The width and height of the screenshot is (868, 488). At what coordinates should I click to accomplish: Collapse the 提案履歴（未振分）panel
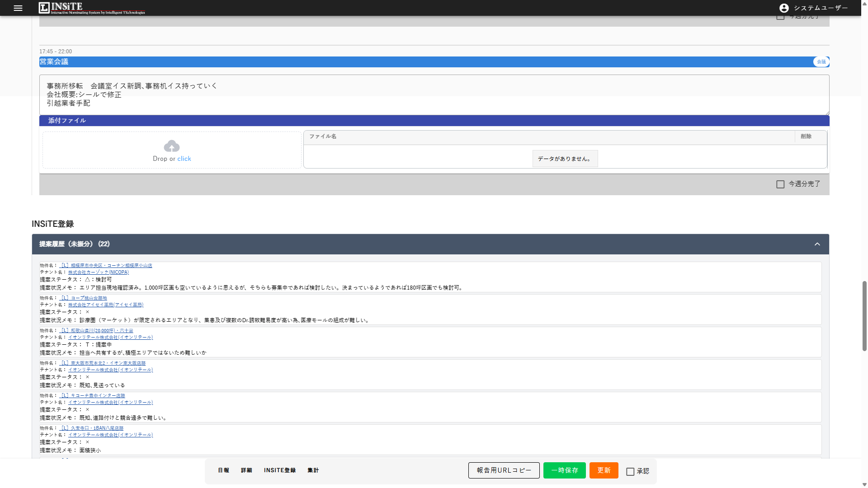tap(817, 244)
